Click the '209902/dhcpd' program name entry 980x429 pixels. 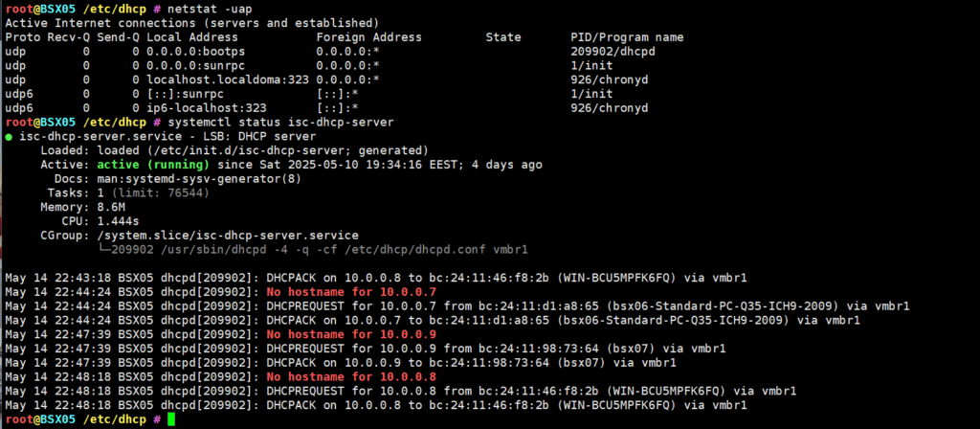click(x=613, y=52)
